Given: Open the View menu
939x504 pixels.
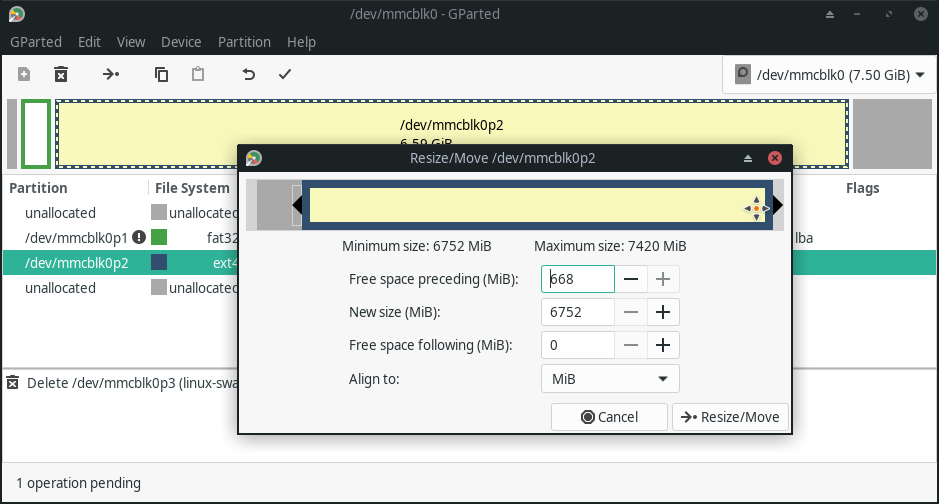Looking at the screenshot, I should pyautogui.click(x=131, y=42).
